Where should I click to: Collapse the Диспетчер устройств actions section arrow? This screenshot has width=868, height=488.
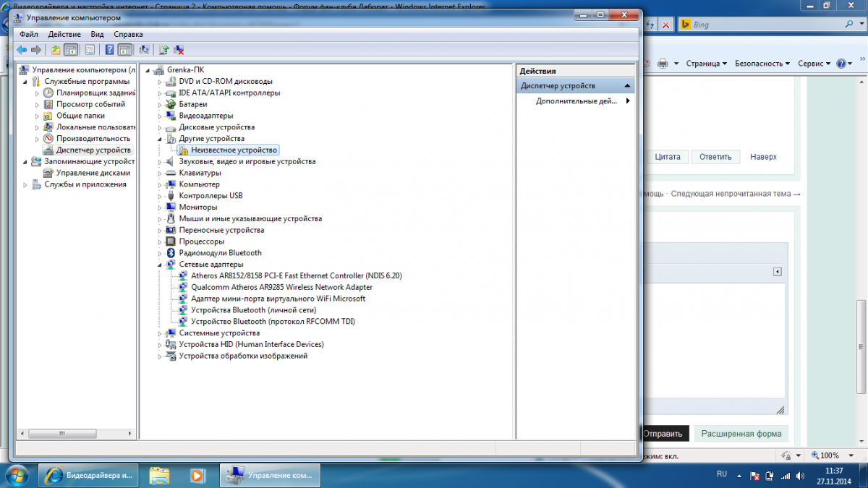tap(627, 86)
